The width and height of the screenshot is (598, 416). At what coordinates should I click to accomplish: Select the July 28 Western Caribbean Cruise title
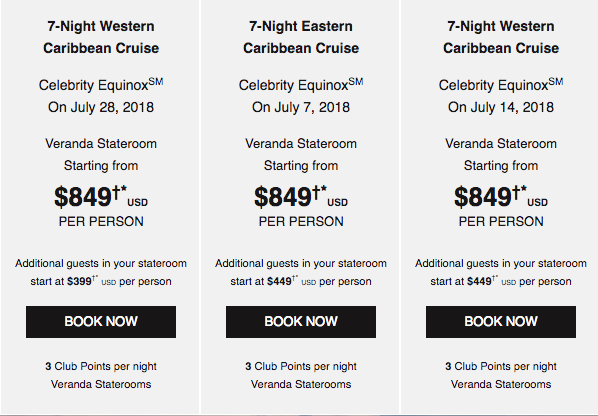(101, 37)
